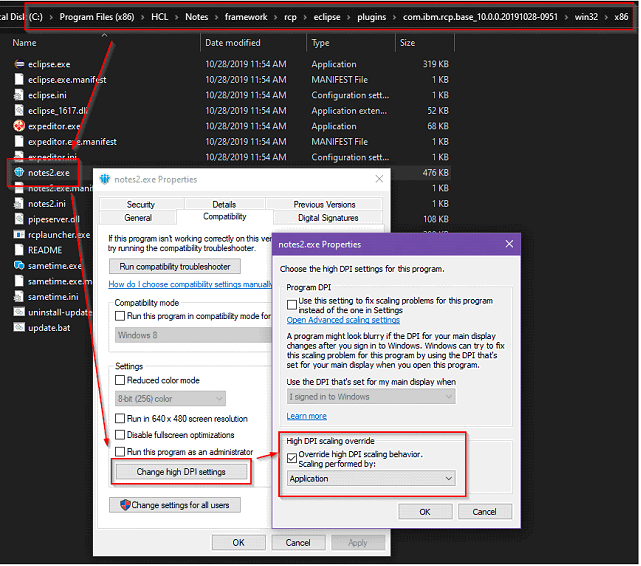Close the purple high DPI dialog
Viewport: 641px width, 566px height.
point(509,244)
